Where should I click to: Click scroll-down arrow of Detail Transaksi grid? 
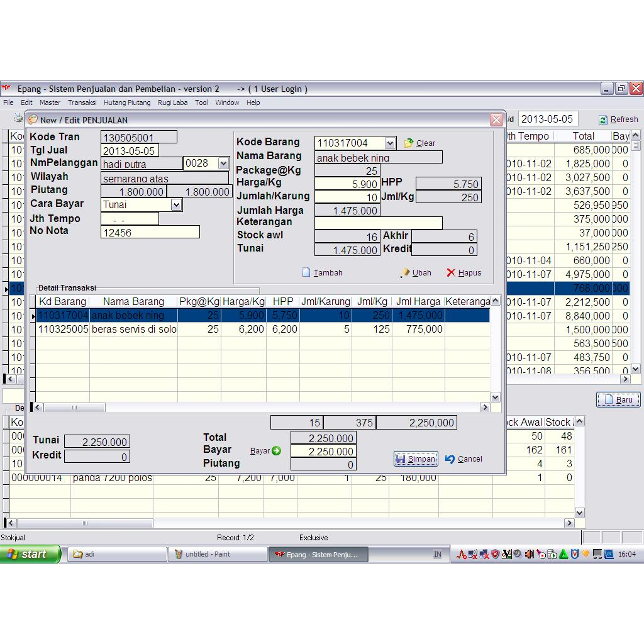click(x=496, y=397)
